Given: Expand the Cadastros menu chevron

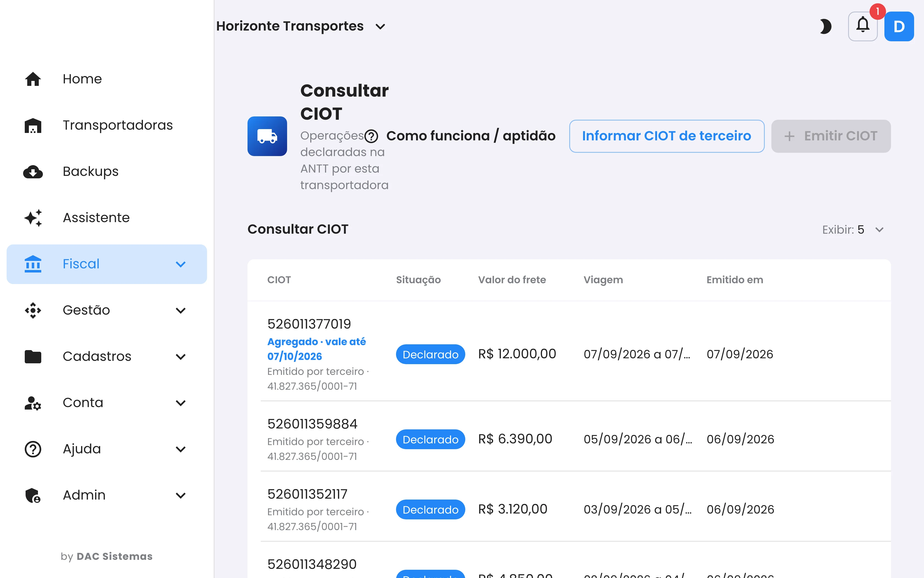Looking at the screenshot, I should click(x=181, y=357).
